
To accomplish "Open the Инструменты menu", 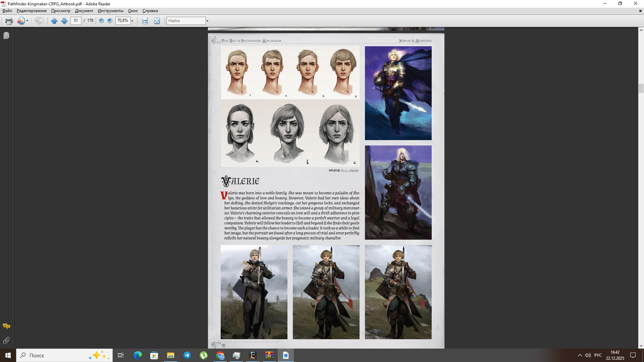I will coord(110,11).
